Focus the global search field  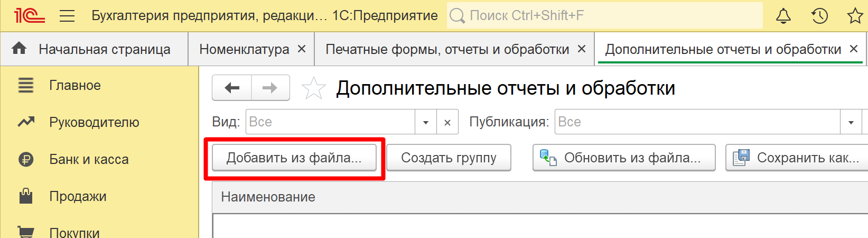click(x=605, y=15)
